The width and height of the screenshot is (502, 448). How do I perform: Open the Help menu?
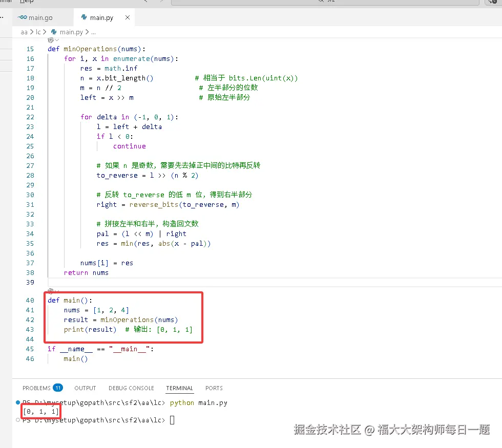[26, 2]
